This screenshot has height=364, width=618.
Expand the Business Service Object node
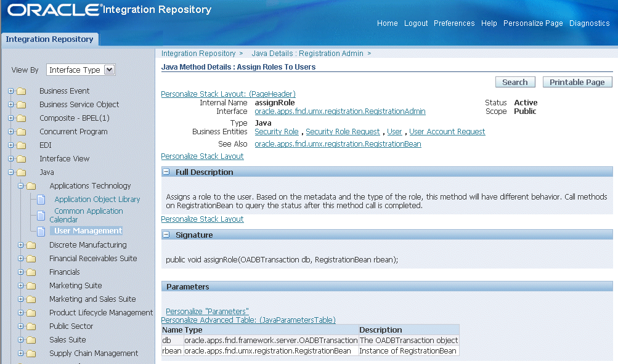11,104
